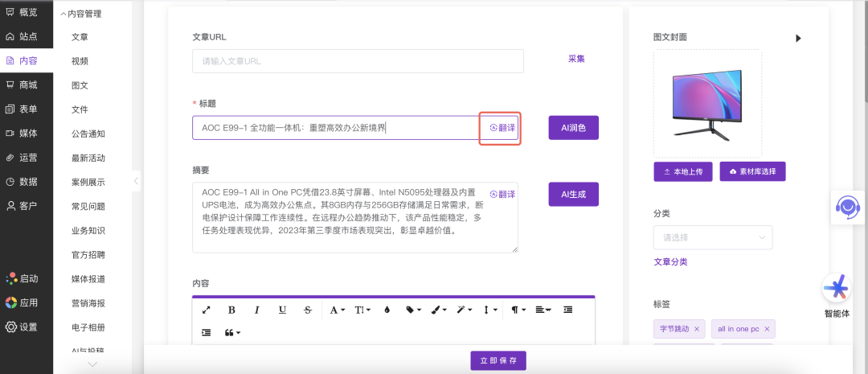Open 电子相册 in the content menu
868x374 pixels.
pyautogui.click(x=88, y=327)
